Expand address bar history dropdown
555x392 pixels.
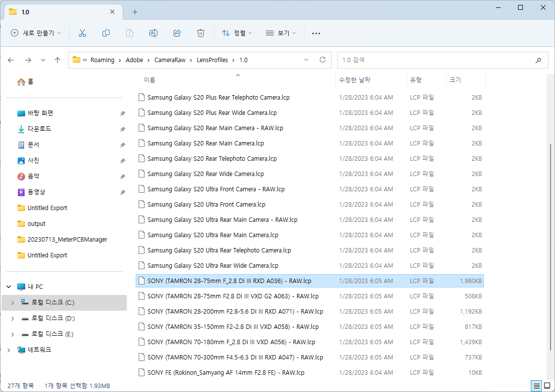306,60
